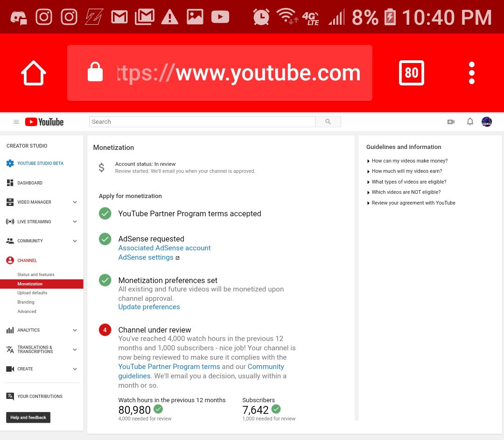The width and height of the screenshot is (504, 440).
Task: Tap the Gmail notification icon in status bar
Action: (119, 17)
